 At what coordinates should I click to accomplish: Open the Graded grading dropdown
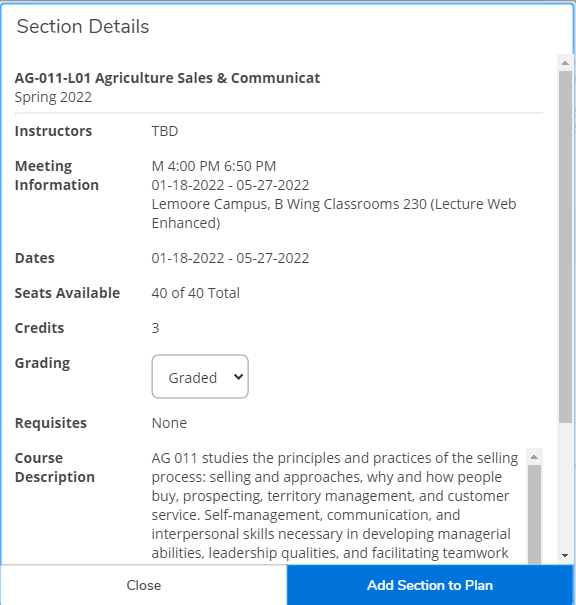(200, 377)
